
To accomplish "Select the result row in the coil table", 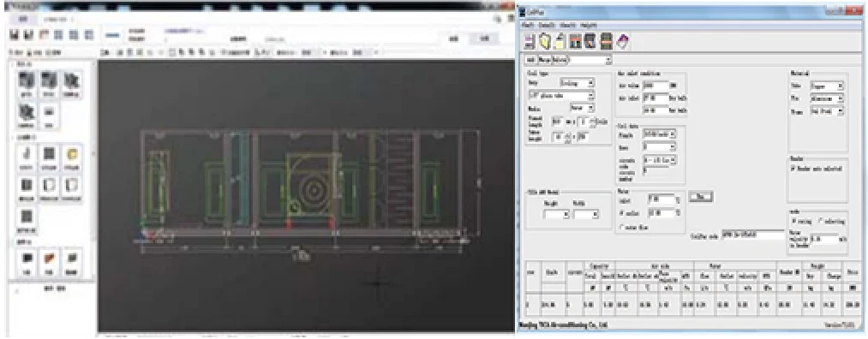I will click(x=693, y=304).
